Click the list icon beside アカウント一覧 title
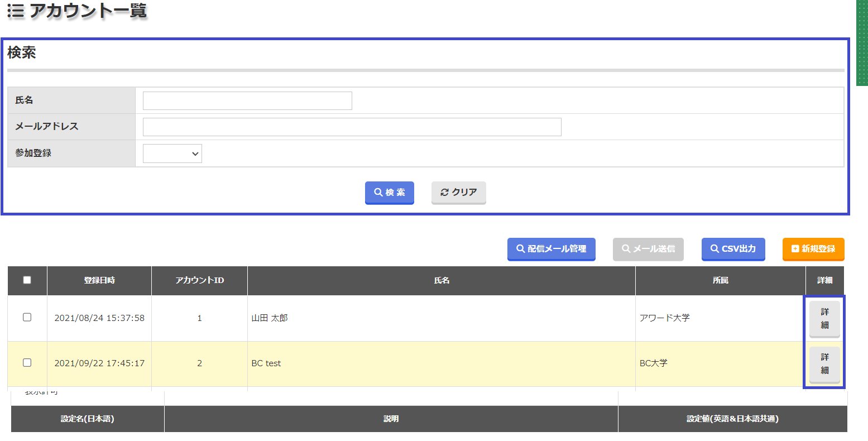Image resolution: width=868 pixels, height=441 pixels. point(16,11)
